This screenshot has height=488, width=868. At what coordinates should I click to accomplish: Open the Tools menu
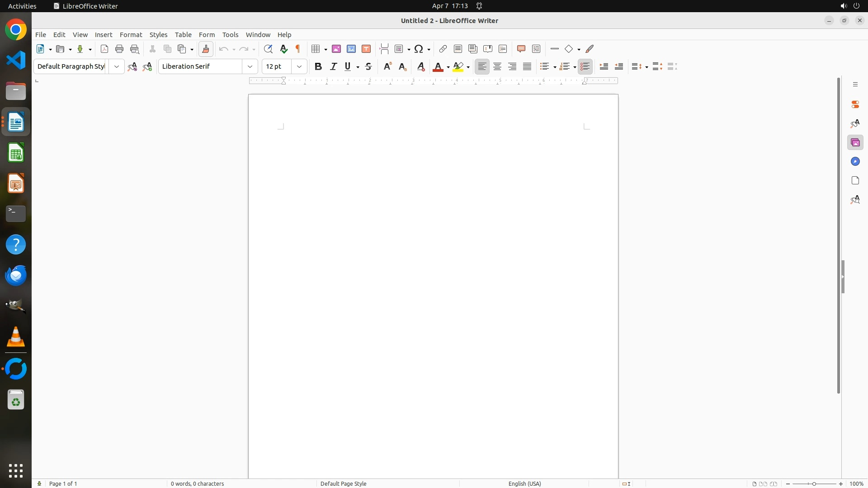[230, 35]
